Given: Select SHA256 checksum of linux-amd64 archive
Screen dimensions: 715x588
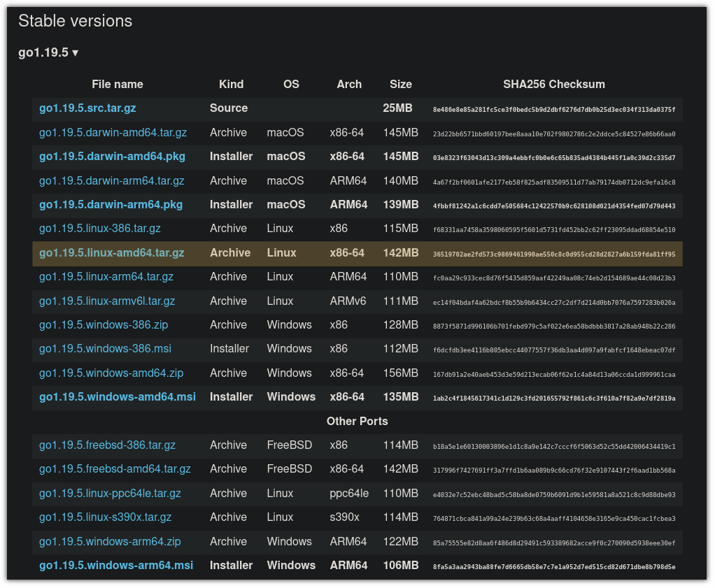Looking at the screenshot, I should coord(554,254).
